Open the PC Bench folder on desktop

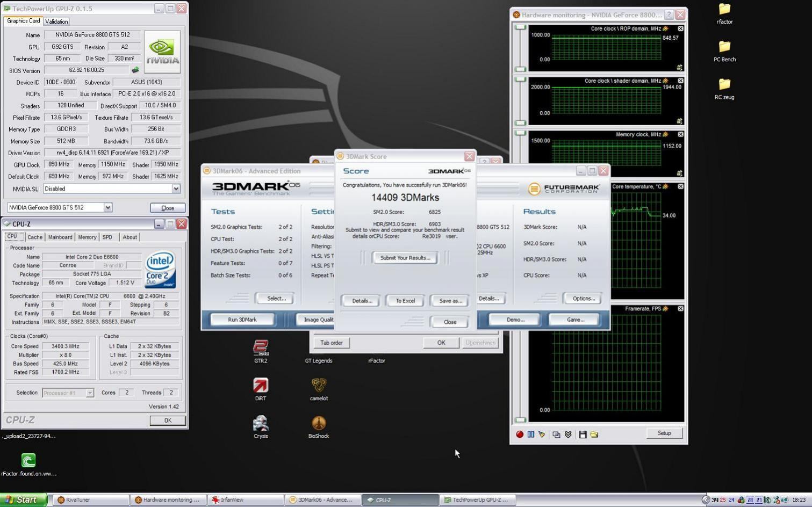(x=724, y=50)
